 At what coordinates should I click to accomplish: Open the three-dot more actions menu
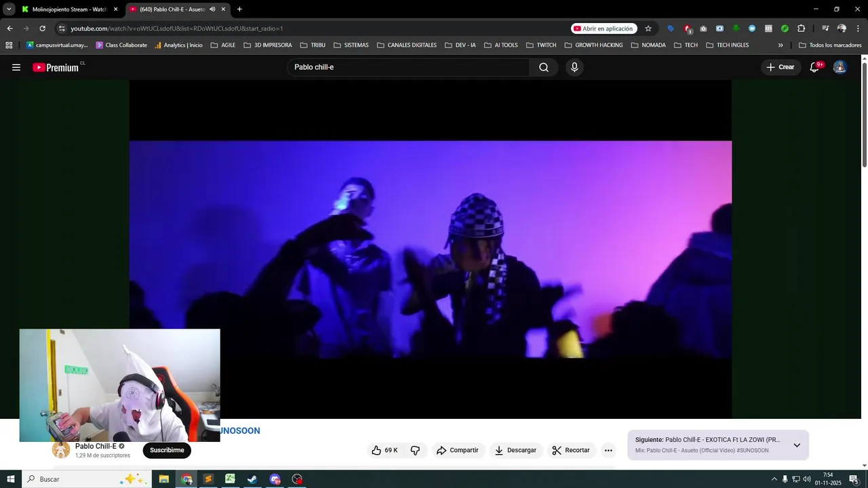(x=608, y=450)
